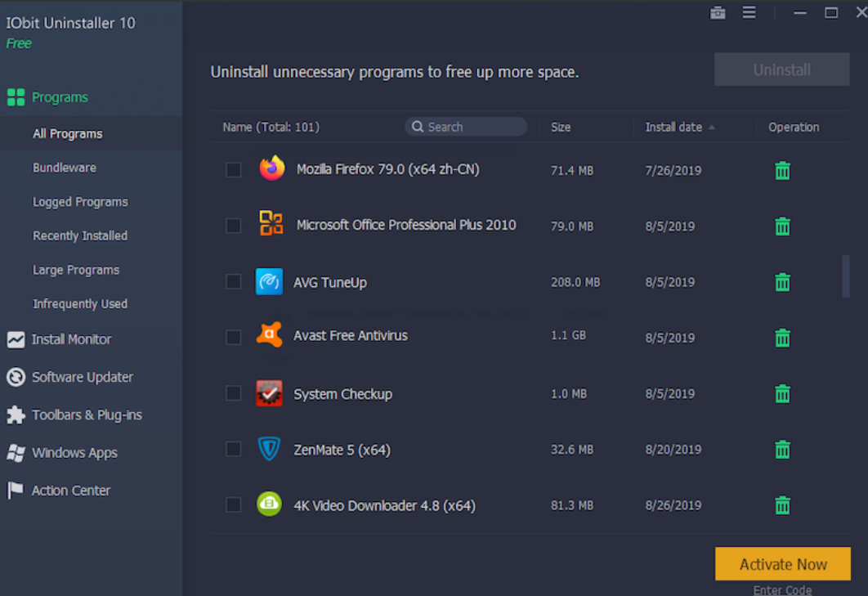The image size is (868, 596).
Task: Click the Enter Code link
Action: click(782, 589)
